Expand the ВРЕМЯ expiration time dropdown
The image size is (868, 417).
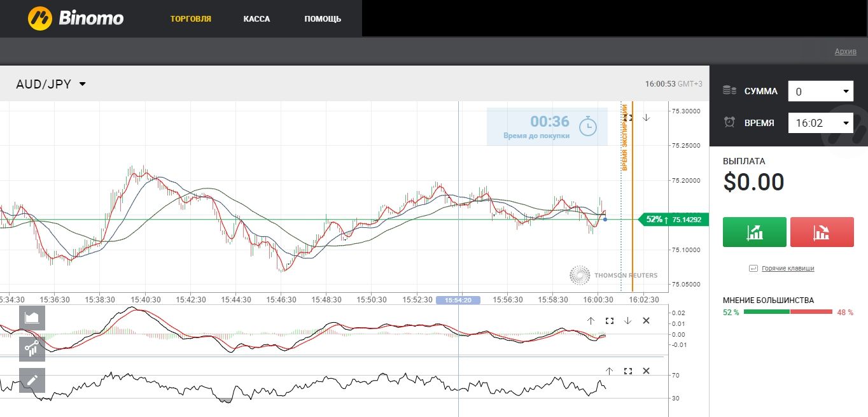point(820,122)
